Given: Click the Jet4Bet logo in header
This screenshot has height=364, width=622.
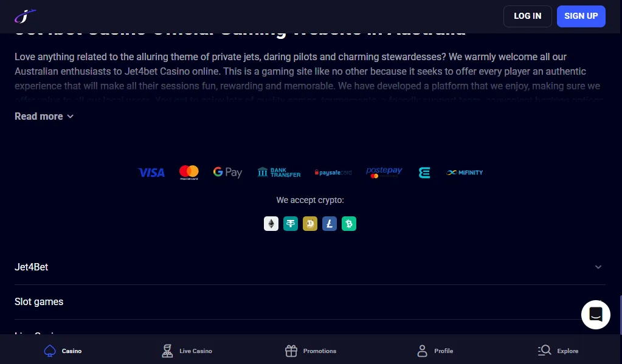Looking at the screenshot, I should click(x=26, y=16).
